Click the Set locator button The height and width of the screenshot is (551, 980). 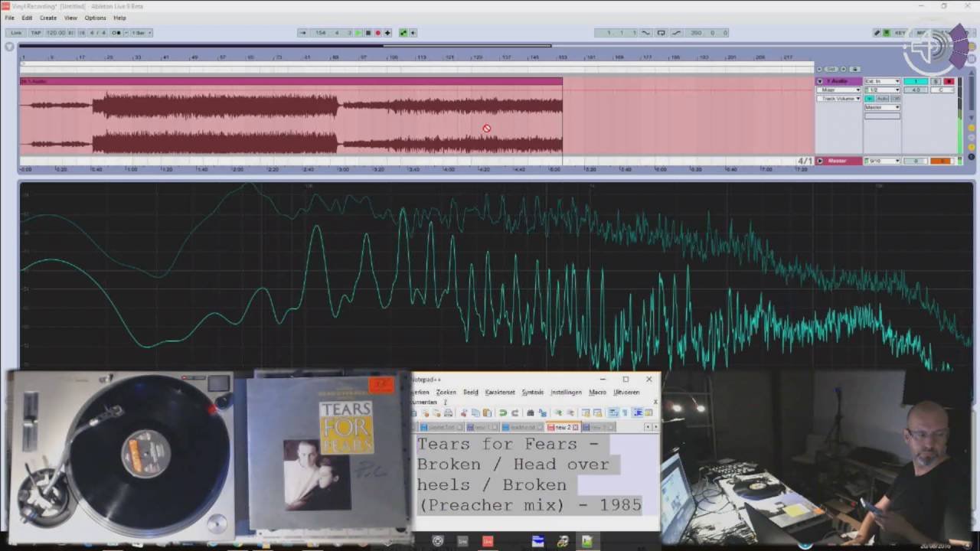(831, 69)
